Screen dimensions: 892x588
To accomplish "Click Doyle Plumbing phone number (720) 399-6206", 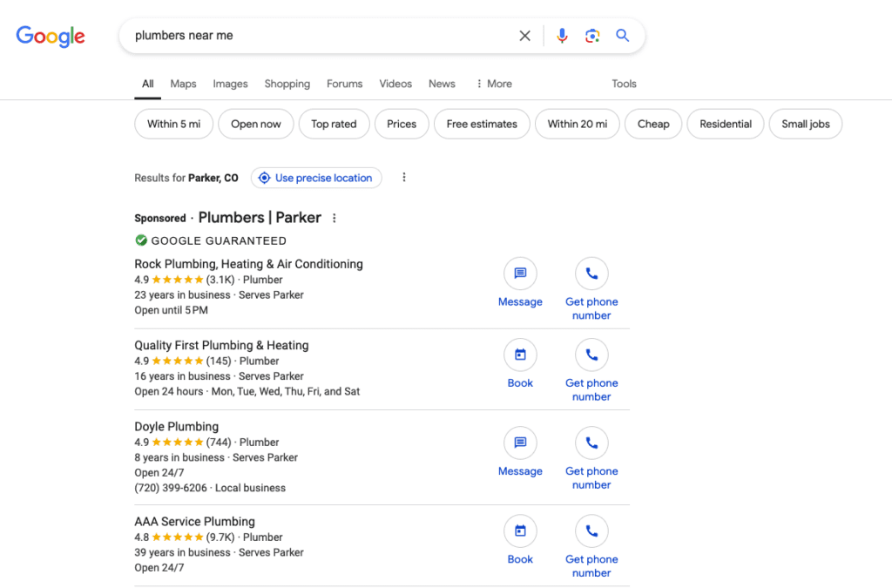I will [171, 488].
